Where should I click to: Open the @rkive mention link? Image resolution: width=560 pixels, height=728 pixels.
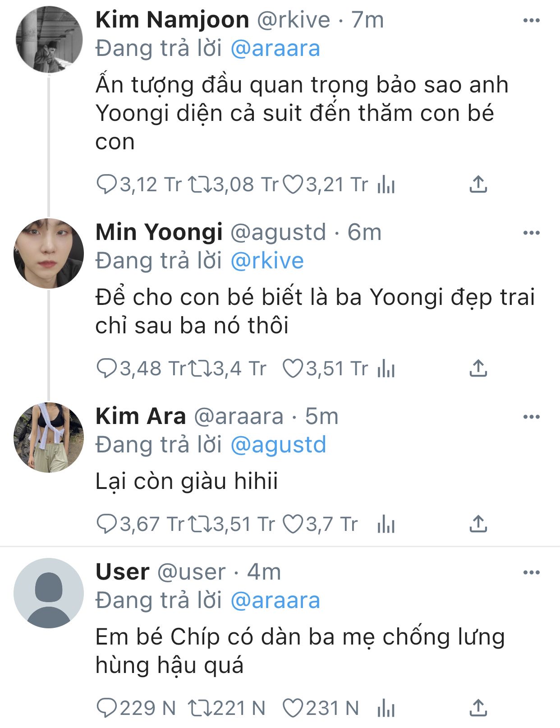(267, 261)
